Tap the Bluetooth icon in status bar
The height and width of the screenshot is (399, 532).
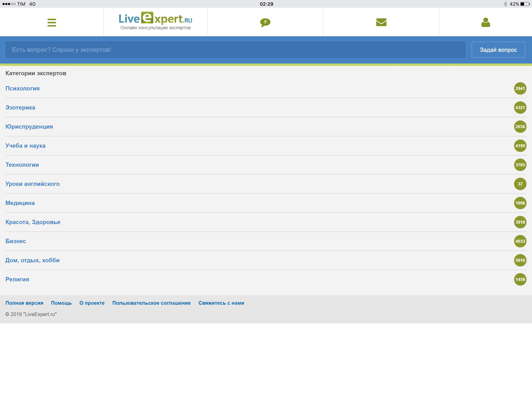[x=505, y=4]
